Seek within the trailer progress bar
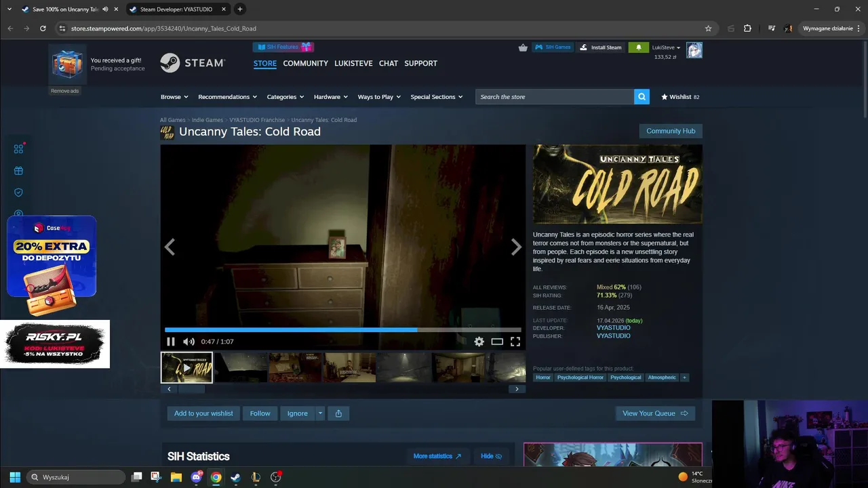 tap(343, 330)
